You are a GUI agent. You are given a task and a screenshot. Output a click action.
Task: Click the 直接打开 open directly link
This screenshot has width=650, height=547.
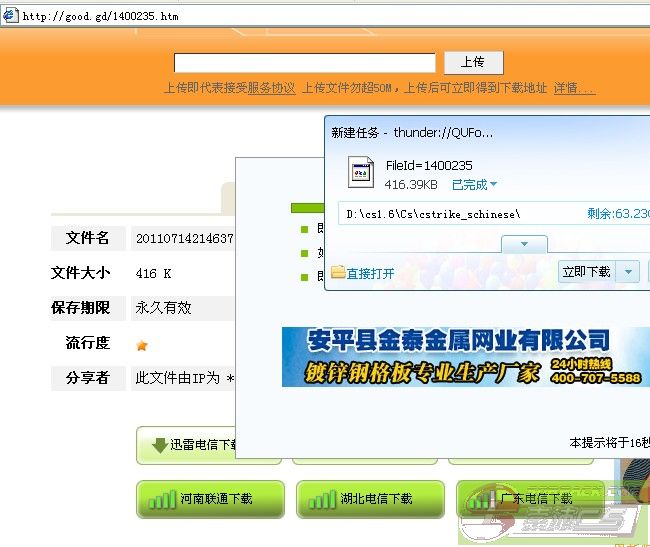(x=370, y=273)
